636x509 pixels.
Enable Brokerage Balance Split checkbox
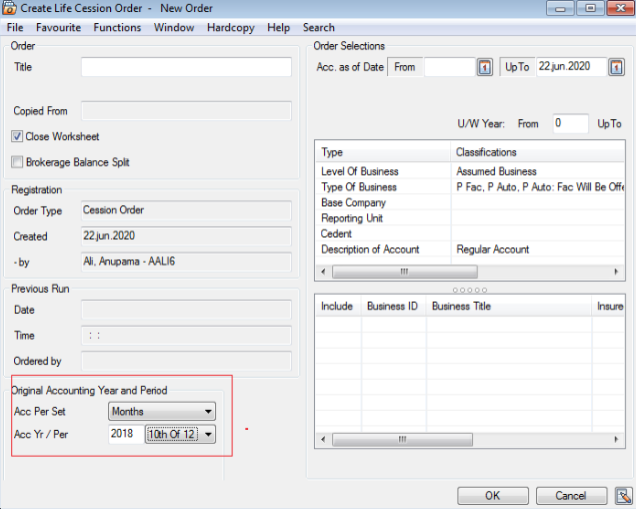(18, 162)
